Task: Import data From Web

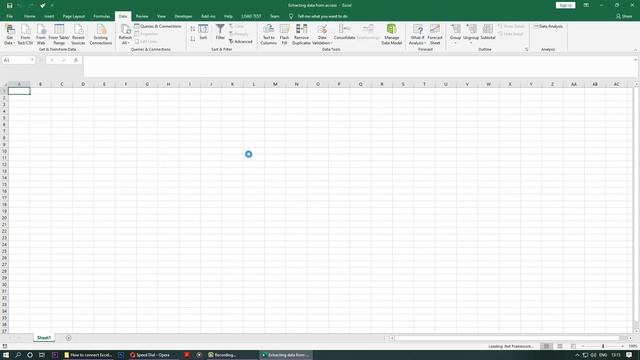Action: [x=41, y=34]
